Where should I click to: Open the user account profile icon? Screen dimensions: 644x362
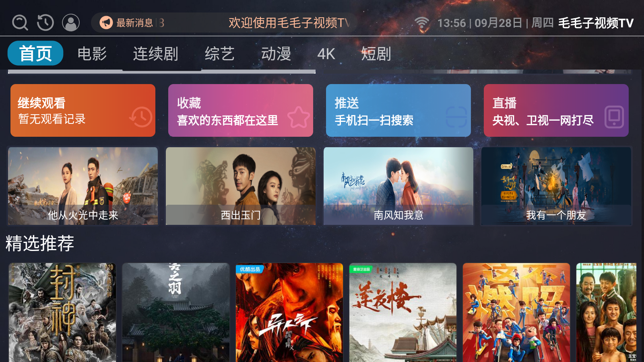click(71, 23)
